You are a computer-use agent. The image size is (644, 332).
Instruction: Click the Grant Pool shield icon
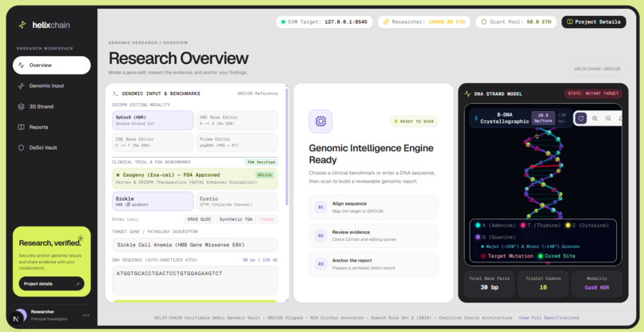(x=484, y=22)
